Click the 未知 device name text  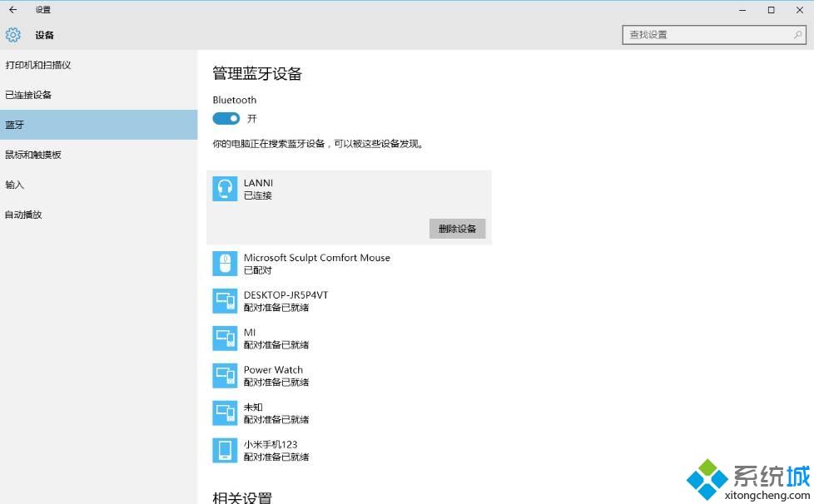[x=253, y=407]
